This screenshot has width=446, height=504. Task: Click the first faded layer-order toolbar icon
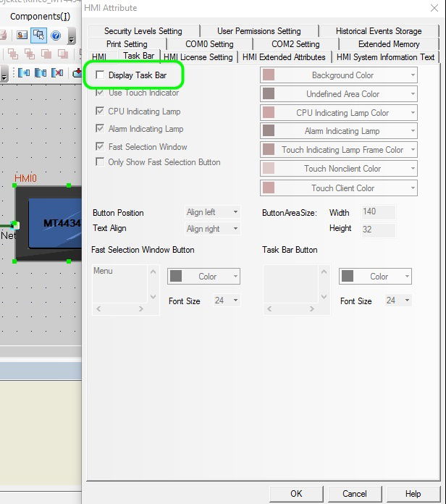[13, 54]
